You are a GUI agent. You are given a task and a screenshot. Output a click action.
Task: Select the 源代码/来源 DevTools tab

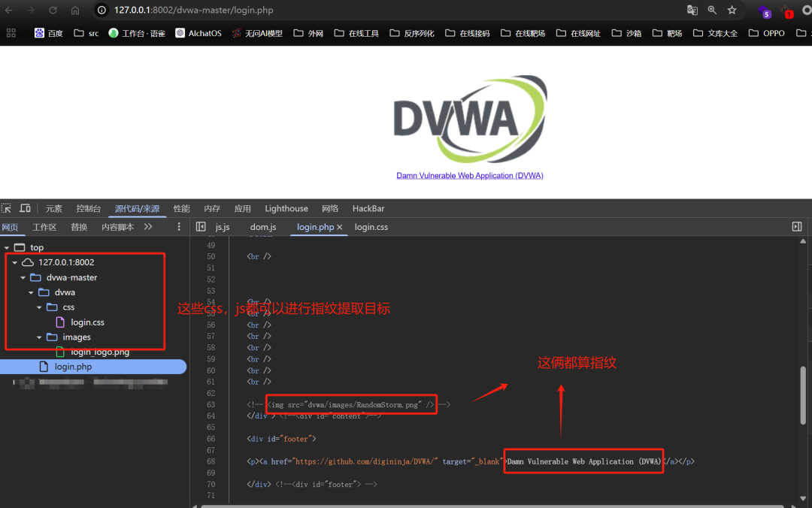[138, 208]
